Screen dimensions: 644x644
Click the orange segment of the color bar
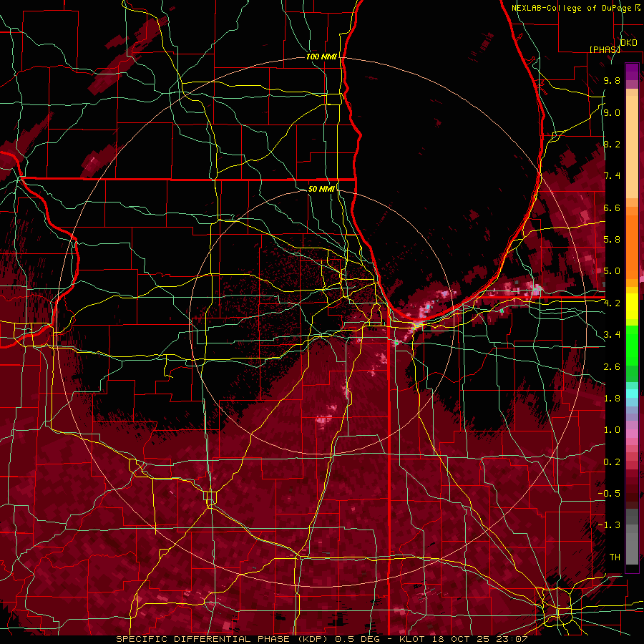click(632, 243)
